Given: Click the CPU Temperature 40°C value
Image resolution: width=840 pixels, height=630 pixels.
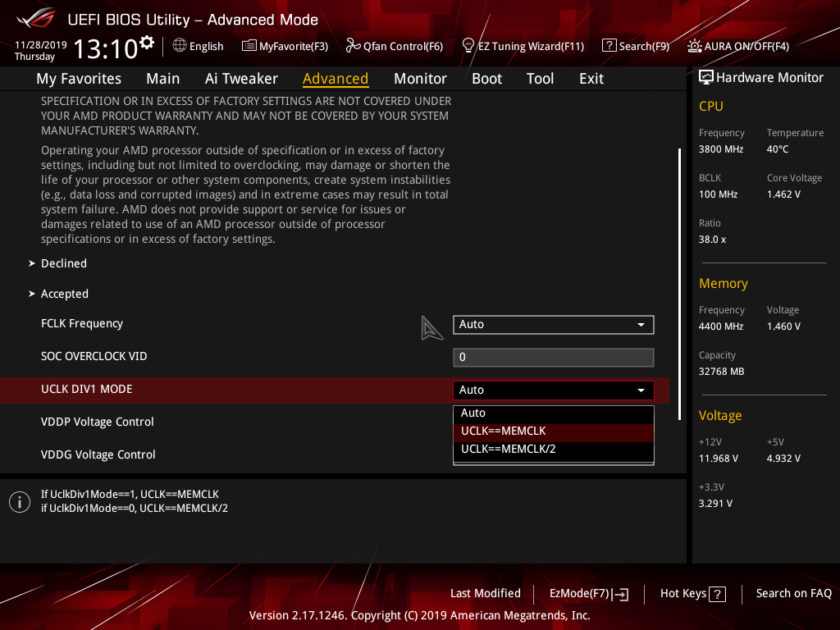Looking at the screenshot, I should pyautogui.click(x=778, y=149).
